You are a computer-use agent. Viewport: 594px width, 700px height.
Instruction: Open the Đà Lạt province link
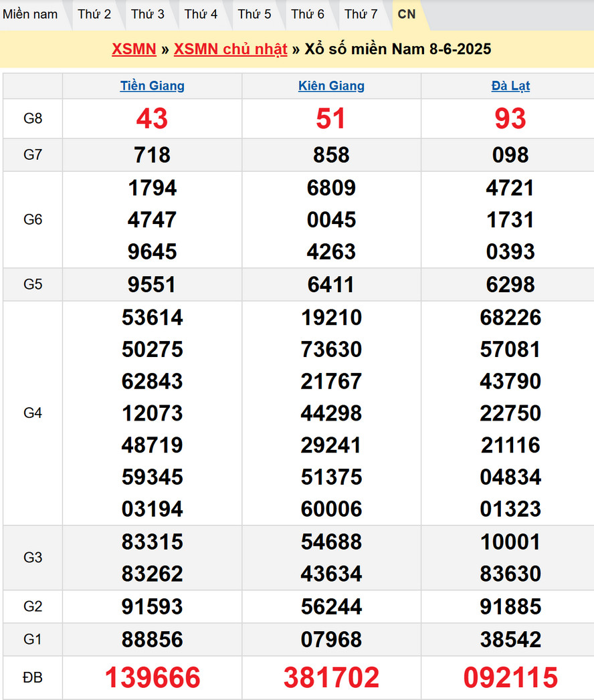pos(510,86)
